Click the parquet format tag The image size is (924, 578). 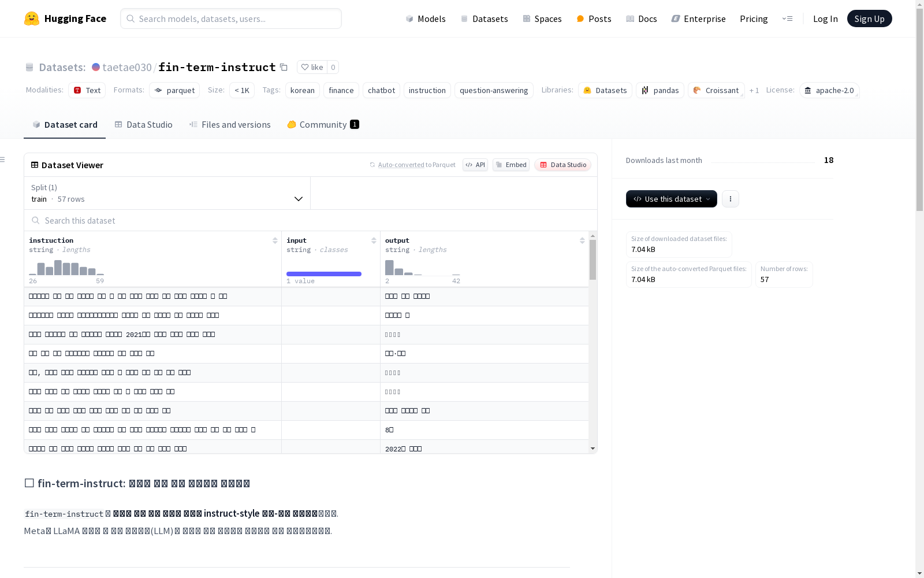174,90
